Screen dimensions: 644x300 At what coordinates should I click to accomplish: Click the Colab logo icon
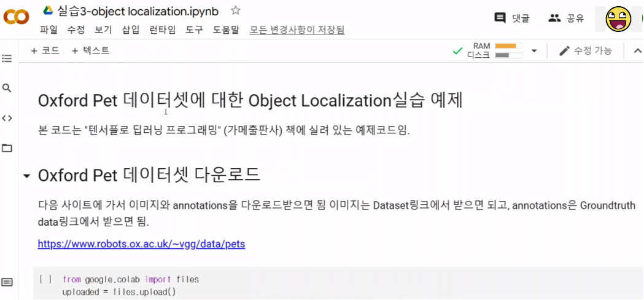tap(17, 17)
